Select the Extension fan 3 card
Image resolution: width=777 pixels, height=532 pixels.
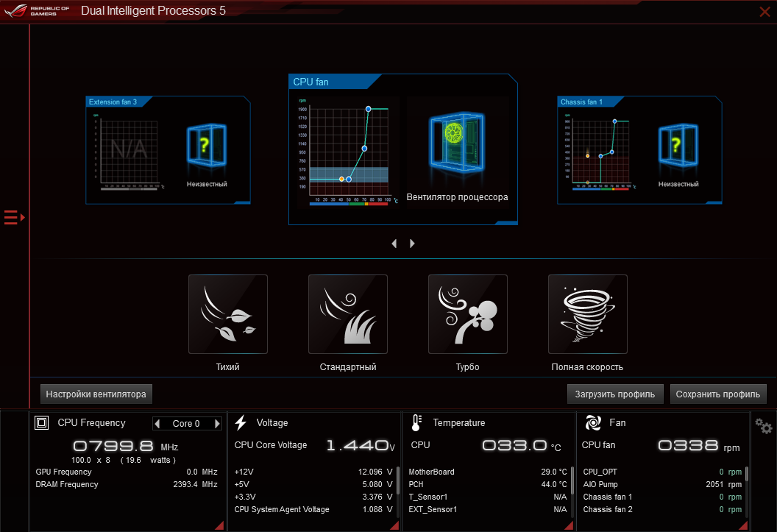168,150
